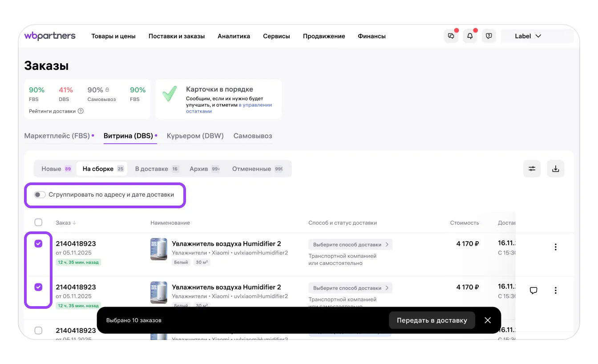The width and height of the screenshot is (598, 364).
Task: Open three-dot menu for second order row
Action: tap(555, 291)
